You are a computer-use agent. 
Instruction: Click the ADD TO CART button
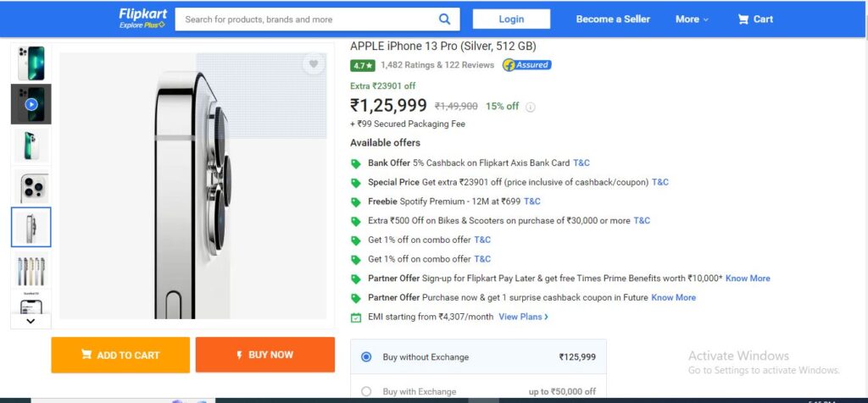click(120, 355)
